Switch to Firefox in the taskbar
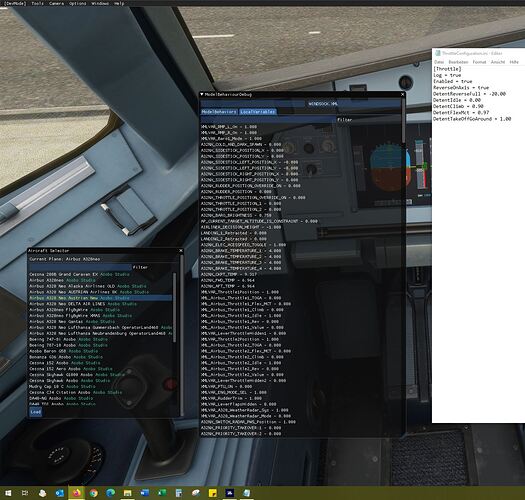This screenshot has width=525, height=500. point(77,493)
